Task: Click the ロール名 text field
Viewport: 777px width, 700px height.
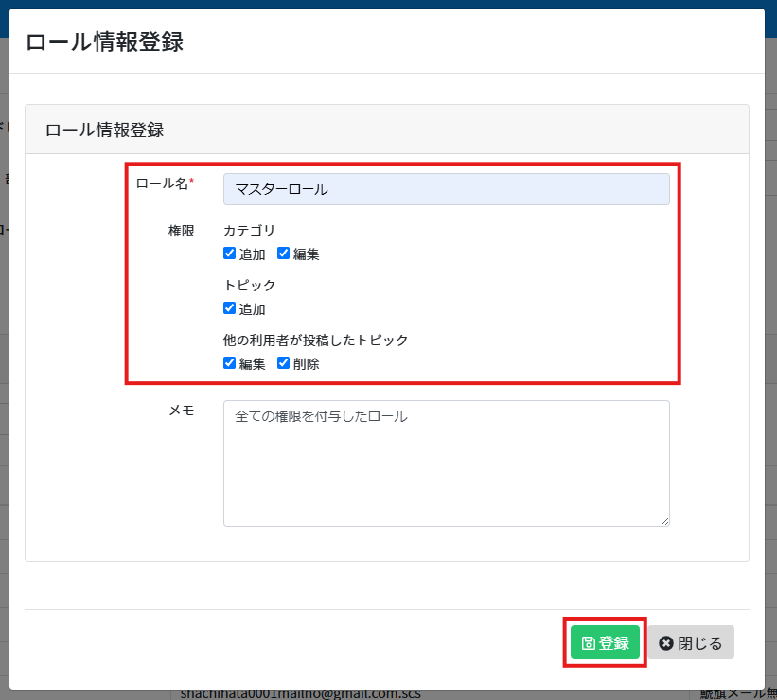Action: pos(446,189)
